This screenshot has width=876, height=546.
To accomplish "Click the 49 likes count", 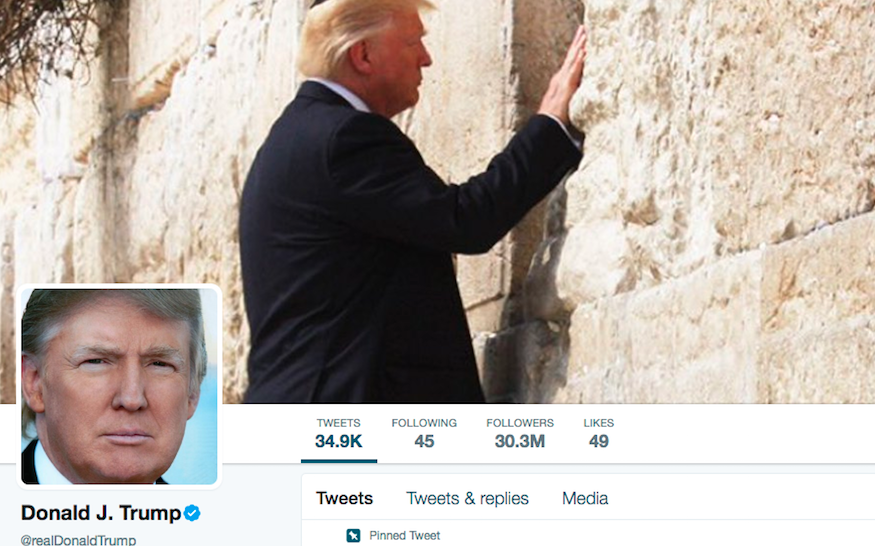I will point(599,441).
